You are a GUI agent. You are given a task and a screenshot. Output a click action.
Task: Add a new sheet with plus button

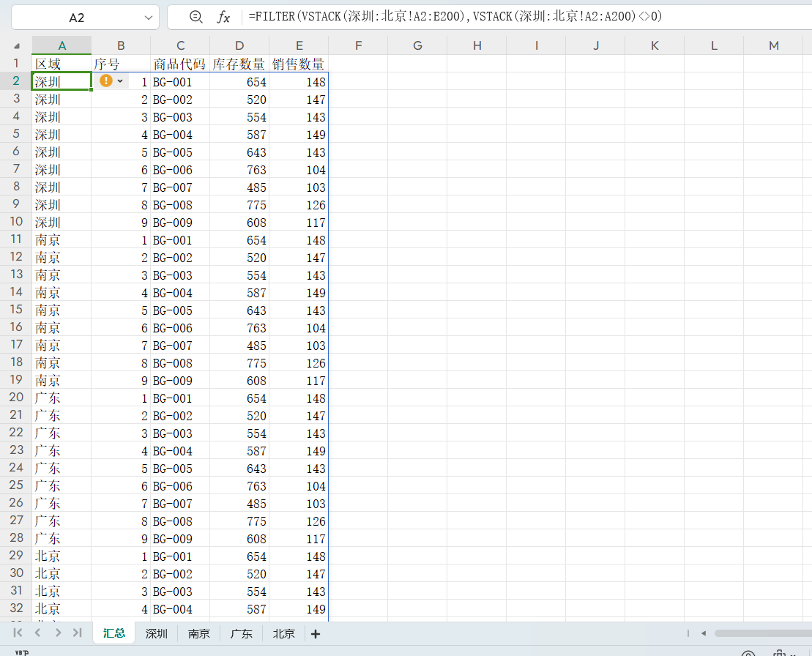[316, 634]
